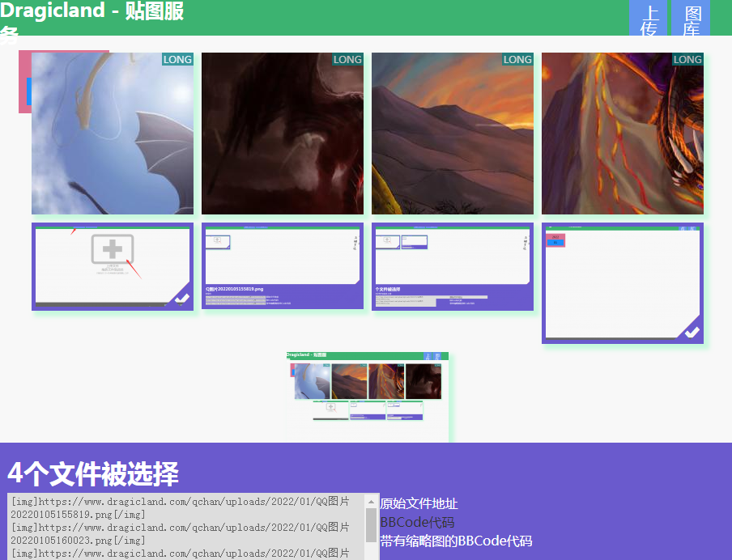This screenshot has width=732, height=560.
Task: Select the small gallery page screenshot thumbnail
Action: point(368,397)
